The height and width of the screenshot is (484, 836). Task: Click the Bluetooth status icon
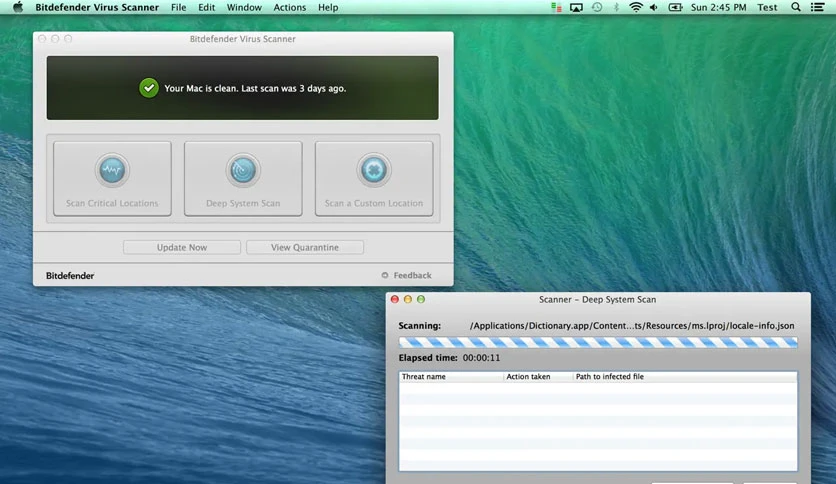pyautogui.click(x=616, y=7)
